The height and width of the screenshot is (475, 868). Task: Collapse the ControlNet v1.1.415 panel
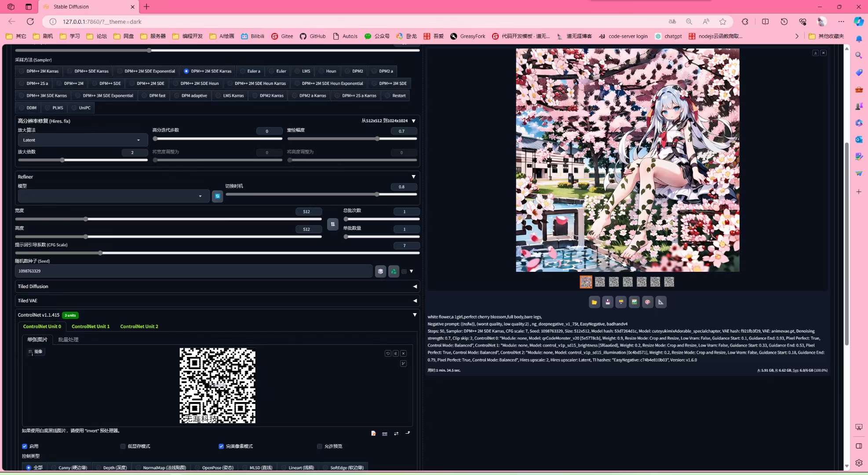[414, 315]
